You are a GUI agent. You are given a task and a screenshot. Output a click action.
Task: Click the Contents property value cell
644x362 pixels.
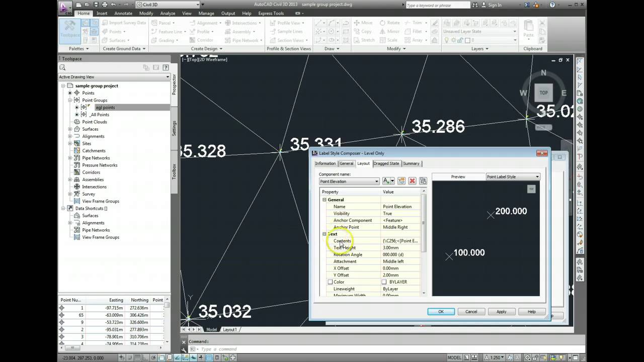(x=400, y=241)
